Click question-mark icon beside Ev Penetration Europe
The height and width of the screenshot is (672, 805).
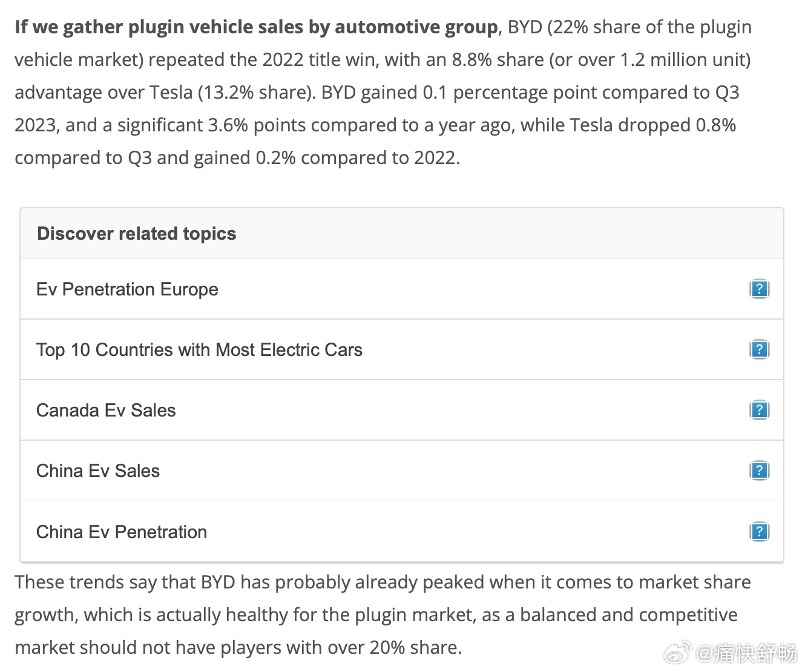pos(759,289)
